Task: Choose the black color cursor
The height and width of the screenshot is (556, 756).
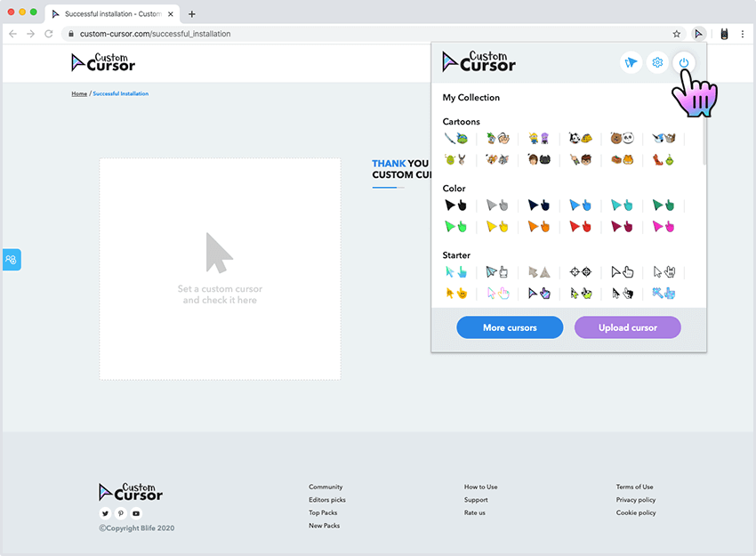Action: (x=455, y=205)
